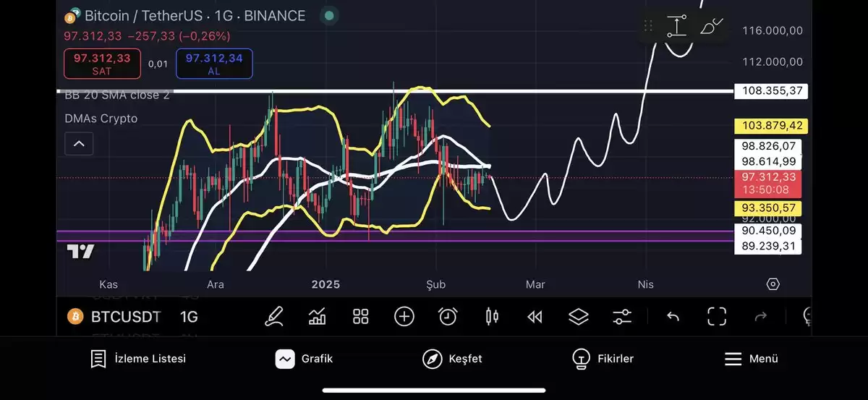Create an alert with alarm clock icon

(x=448, y=316)
